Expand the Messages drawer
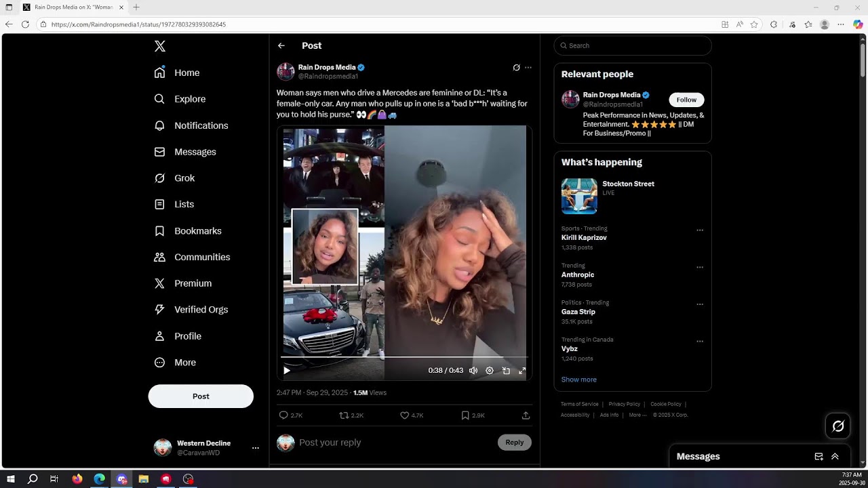Screen dimensions: 868x488 point(835,457)
